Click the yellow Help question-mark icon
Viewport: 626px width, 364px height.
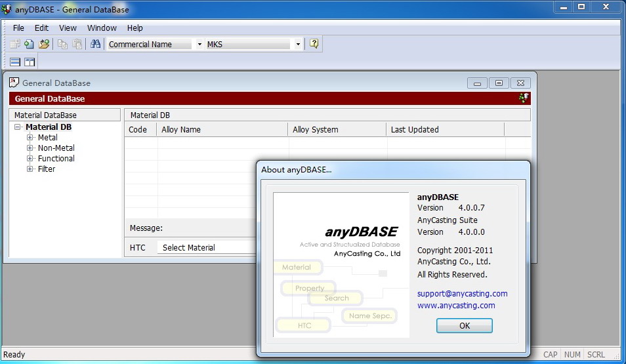[x=314, y=44]
